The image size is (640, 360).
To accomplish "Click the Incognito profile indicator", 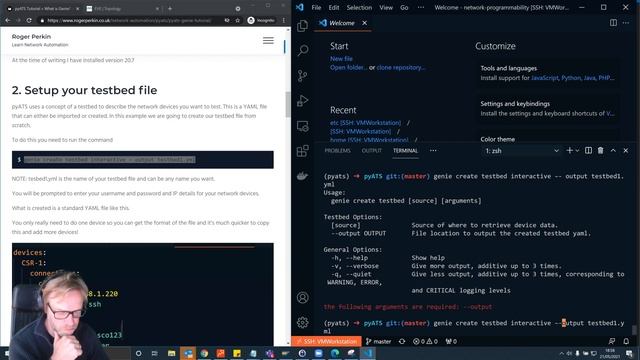I will click(x=261, y=20).
